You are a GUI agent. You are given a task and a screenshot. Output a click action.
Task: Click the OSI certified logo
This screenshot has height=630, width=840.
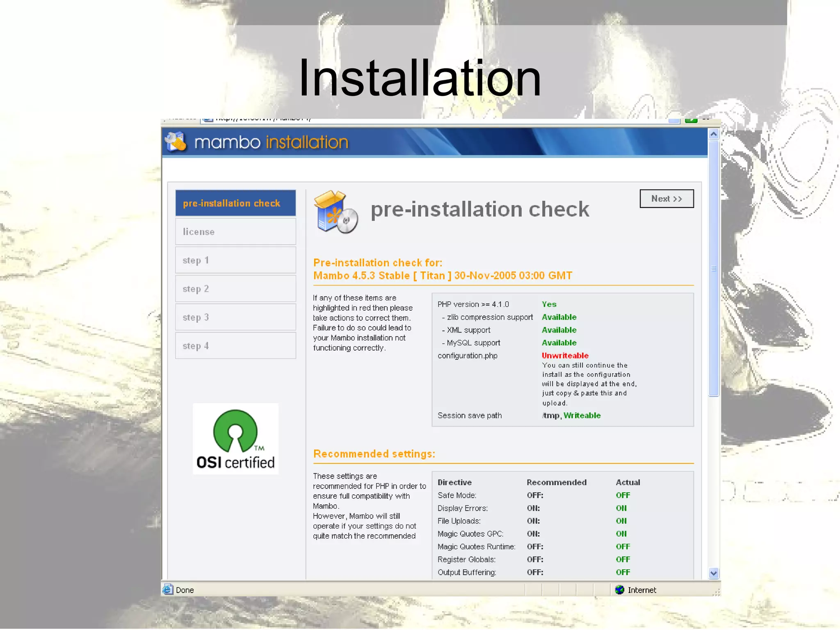235,439
